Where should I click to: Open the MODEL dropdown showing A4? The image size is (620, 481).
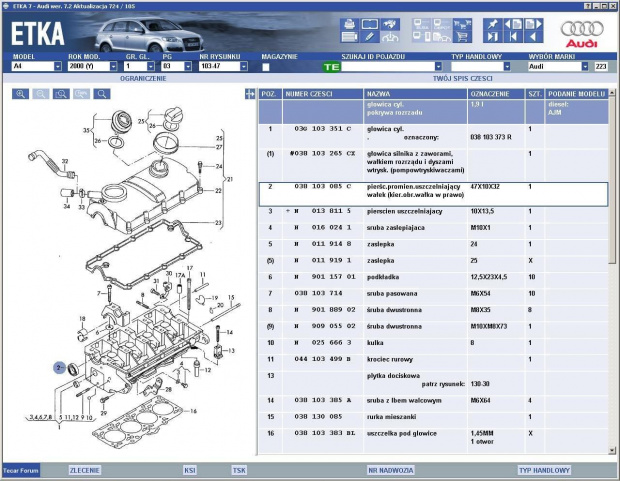click(58, 66)
